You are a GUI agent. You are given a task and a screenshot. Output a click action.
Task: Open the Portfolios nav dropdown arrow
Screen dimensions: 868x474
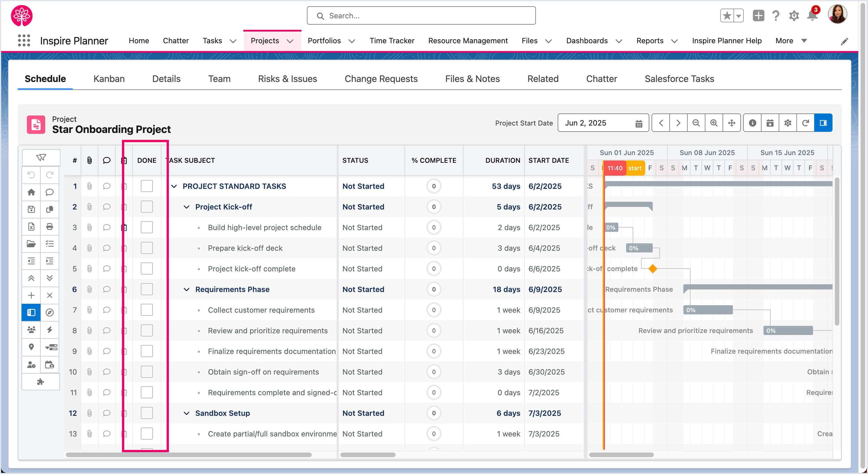tap(352, 41)
